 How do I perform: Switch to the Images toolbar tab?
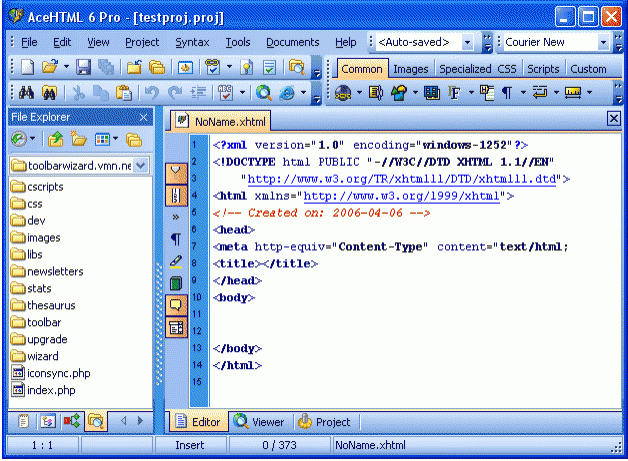pos(411,69)
